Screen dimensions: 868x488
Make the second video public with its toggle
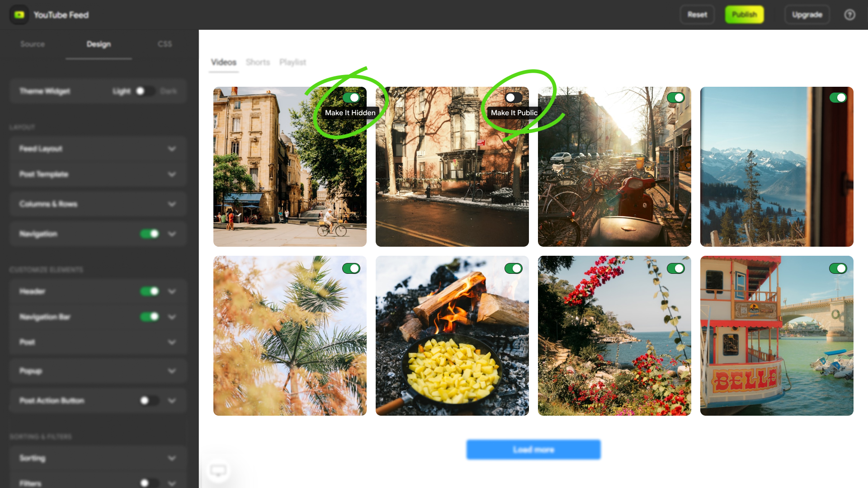pyautogui.click(x=515, y=98)
